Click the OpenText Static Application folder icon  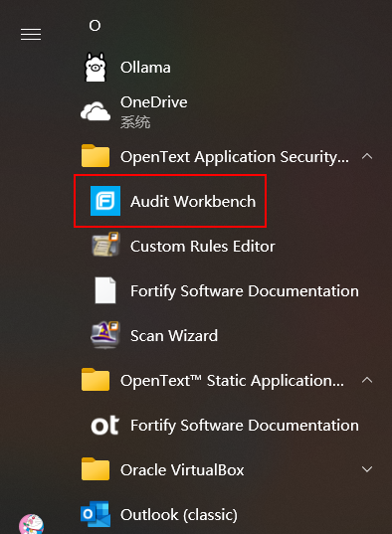pos(96,380)
